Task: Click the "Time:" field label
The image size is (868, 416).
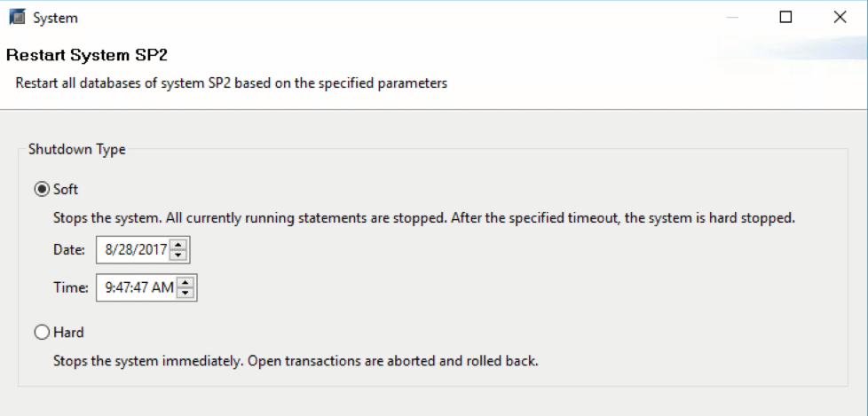Action: [x=71, y=287]
